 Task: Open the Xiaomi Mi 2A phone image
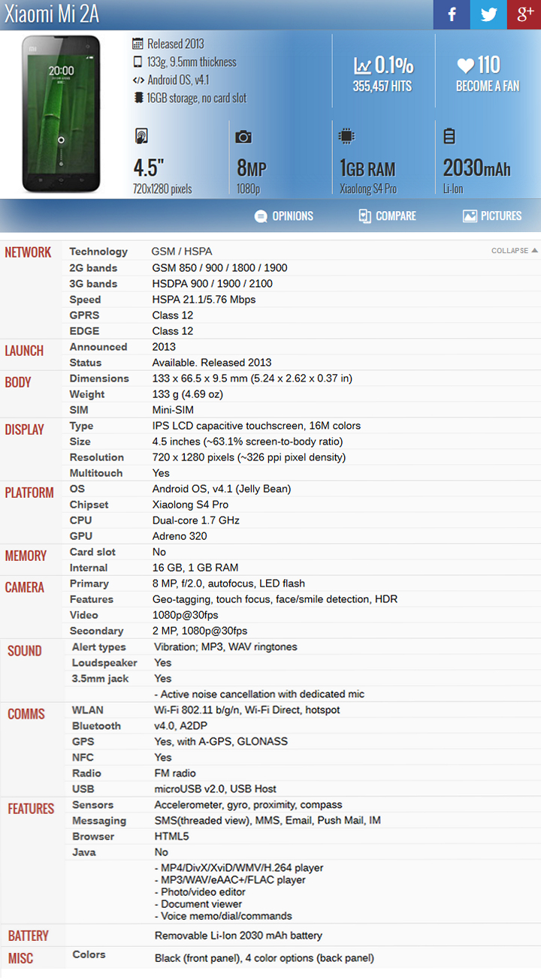point(61,113)
